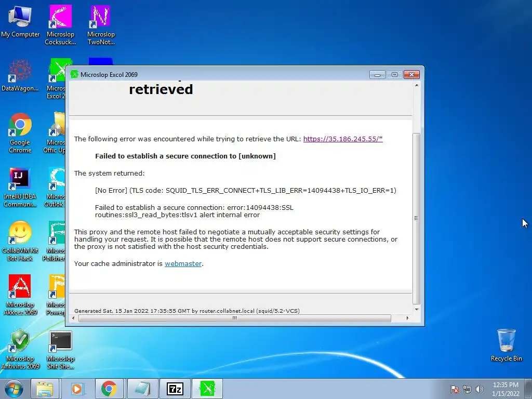Follow the https://35.186.245.55/* link
532x399 pixels.
pyautogui.click(x=343, y=139)
